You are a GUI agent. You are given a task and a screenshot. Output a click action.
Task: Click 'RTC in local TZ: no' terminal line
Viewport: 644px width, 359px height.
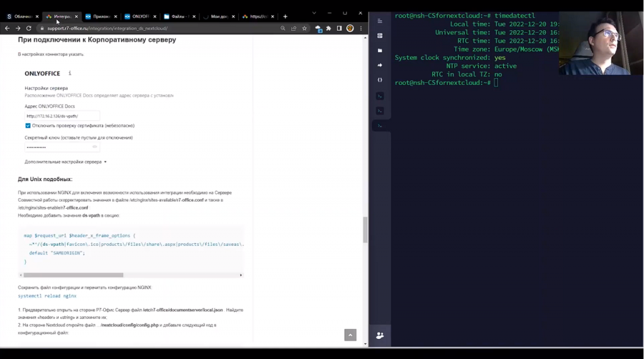467,74
